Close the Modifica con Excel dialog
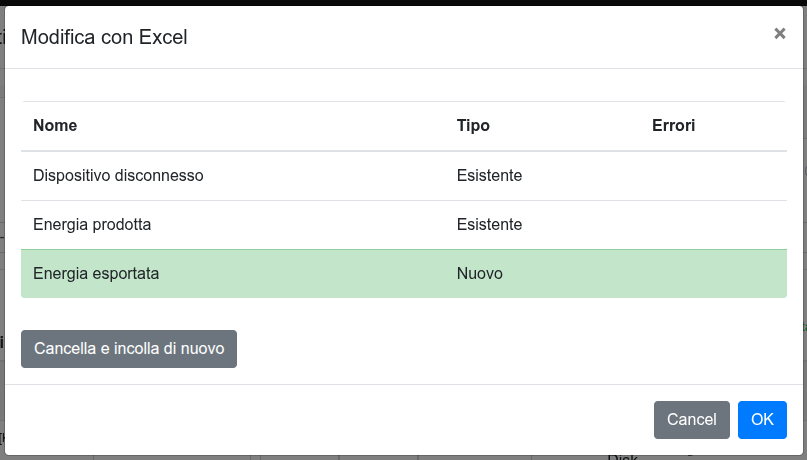Image resolution: width=807 pixels, height=460 pixels. point(780,33)
